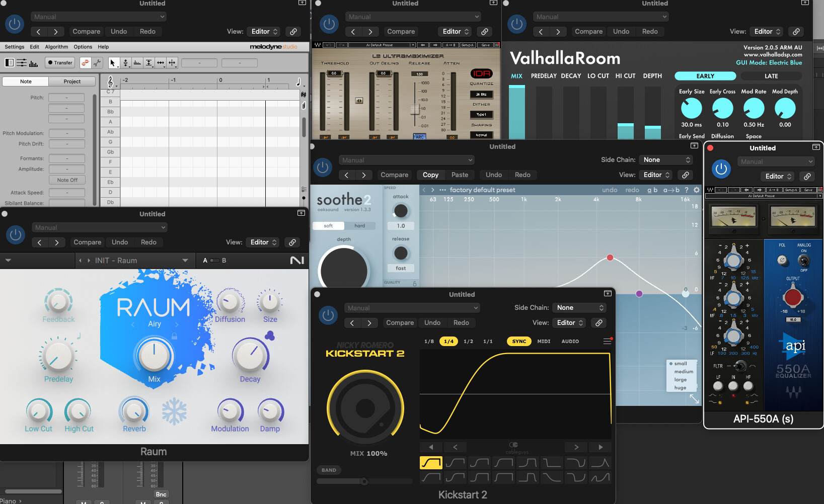
Task: Flip the API-550A Analog on/off switch
Action: click(x=804, y=260)
